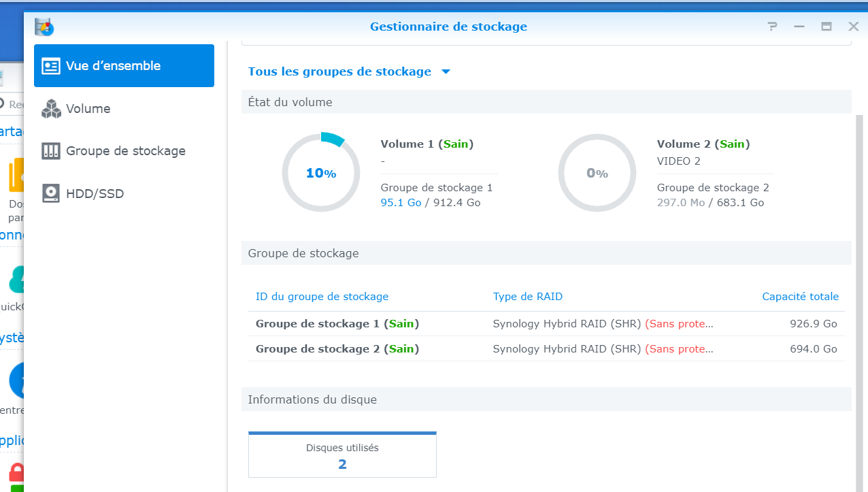The width and height of the screenshot is (868, 492).
Task: Sort by Type de RAID column header
Action: coord(527,297)
